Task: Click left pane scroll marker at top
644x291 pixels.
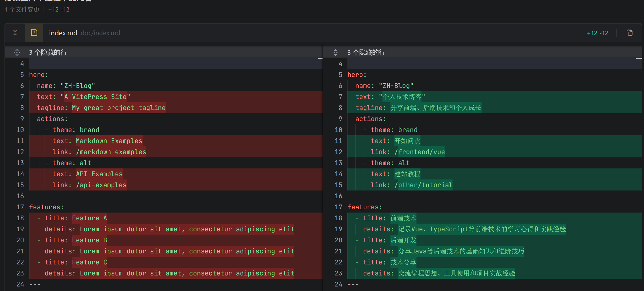Action: tap(320, 58)
